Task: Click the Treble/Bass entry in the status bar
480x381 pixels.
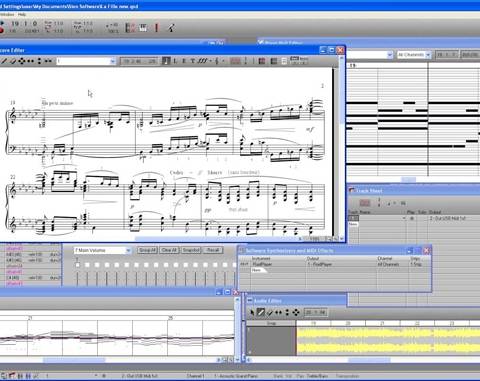Action: point(317,376)
